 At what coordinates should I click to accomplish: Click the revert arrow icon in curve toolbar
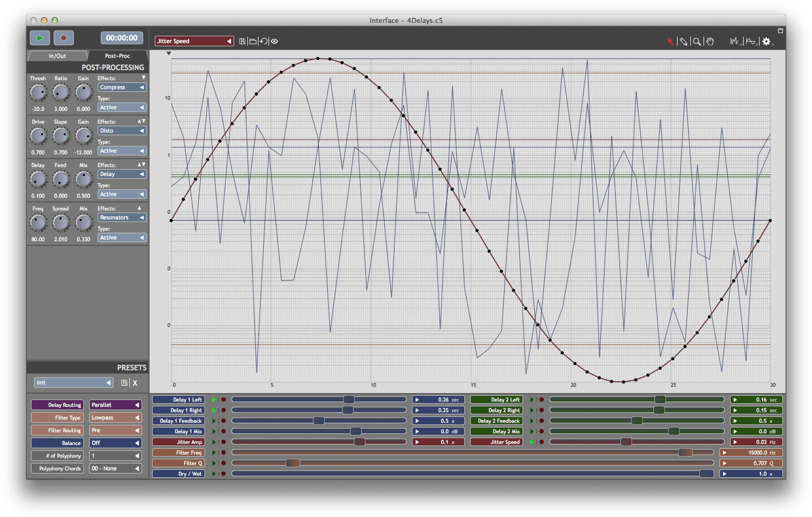point(263,41)
